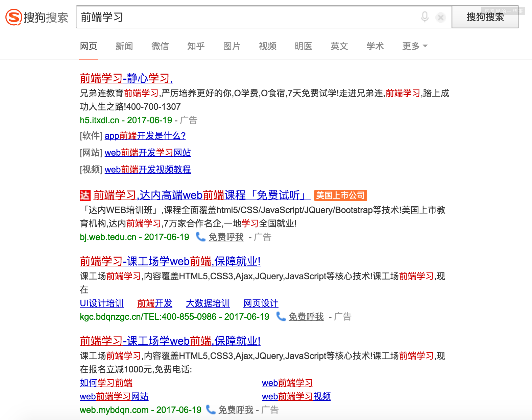Click the web.mybdqn.com URL text

click(x=114, y=410)
